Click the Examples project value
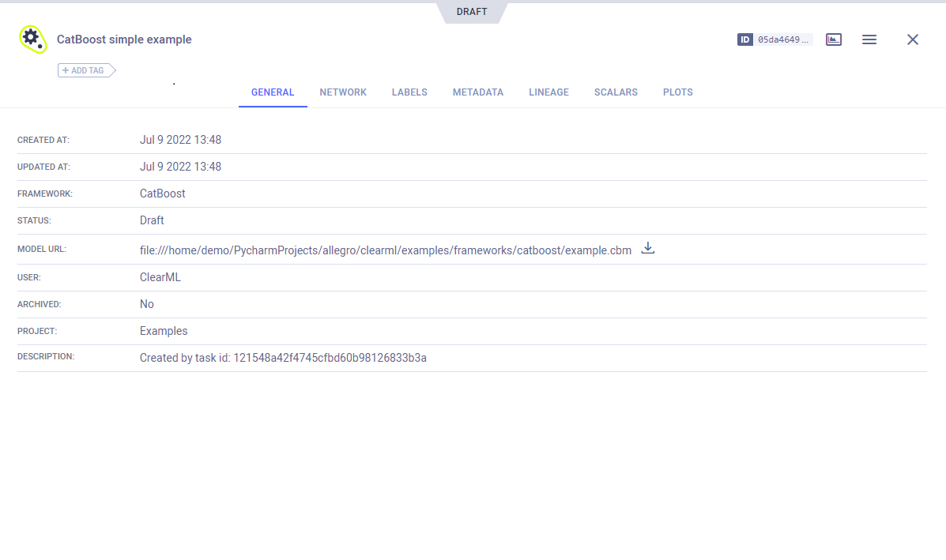This screenshot has width=946, height=560. (164, 331)
